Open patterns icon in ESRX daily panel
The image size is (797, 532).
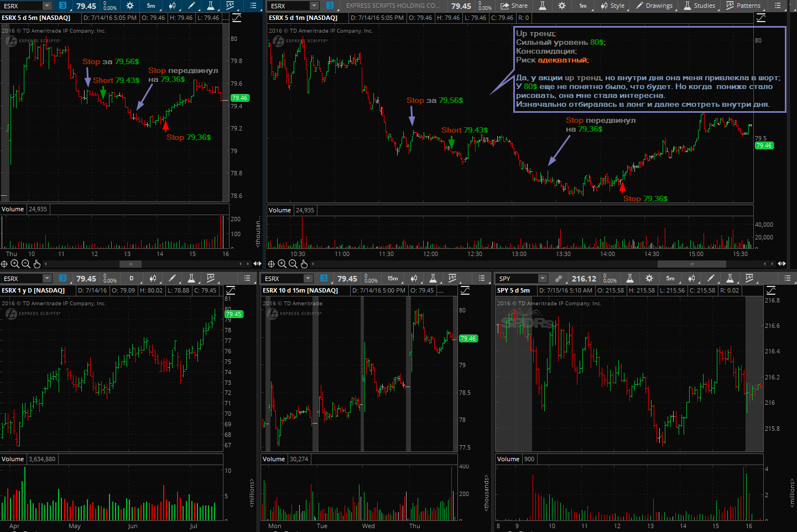click(211, 278)
